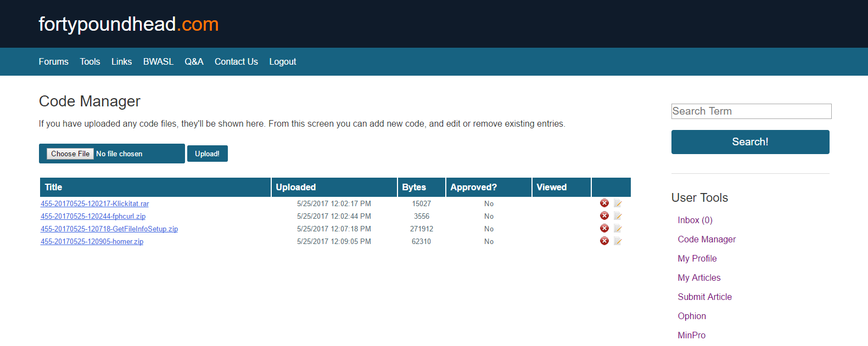The image size is (868, 346).
Task: Edit the homer.zip file entry
Action: 618,241
